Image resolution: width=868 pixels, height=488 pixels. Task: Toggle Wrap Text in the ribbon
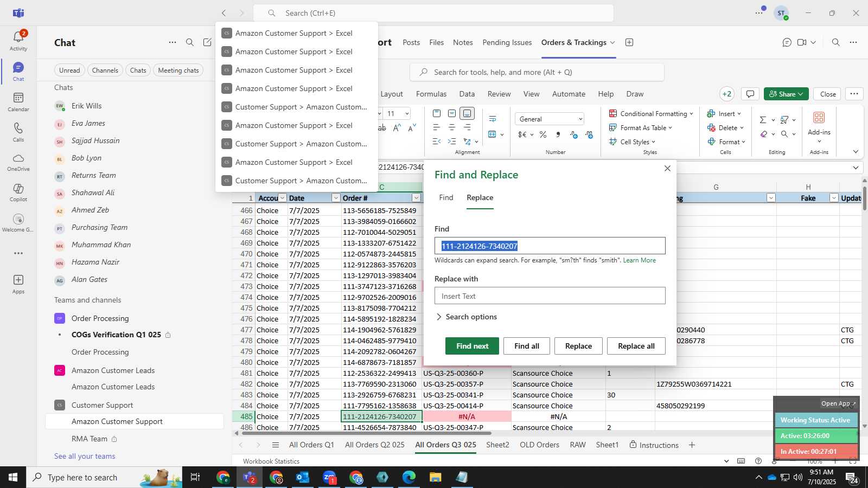click(493, 119)
